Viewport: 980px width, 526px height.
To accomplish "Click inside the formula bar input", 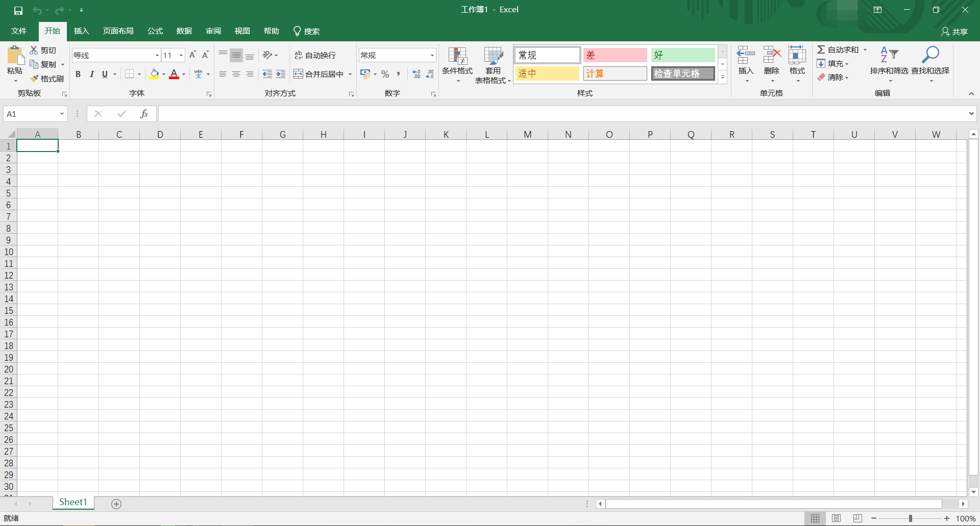I will click(561, 114).
